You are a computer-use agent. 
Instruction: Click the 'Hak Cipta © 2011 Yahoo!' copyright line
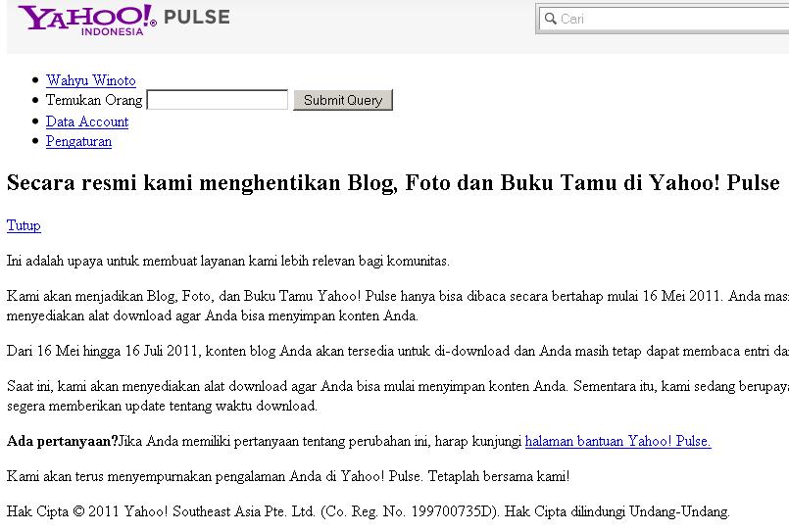coord(368,511)
